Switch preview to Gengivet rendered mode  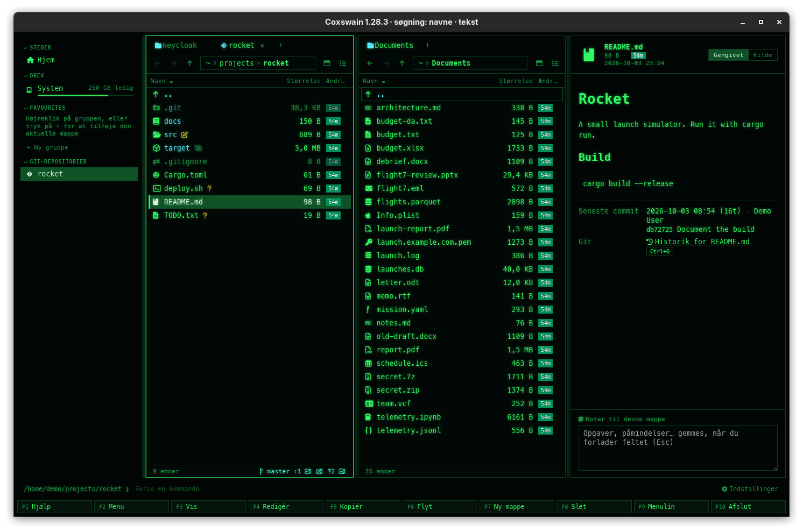728,55
